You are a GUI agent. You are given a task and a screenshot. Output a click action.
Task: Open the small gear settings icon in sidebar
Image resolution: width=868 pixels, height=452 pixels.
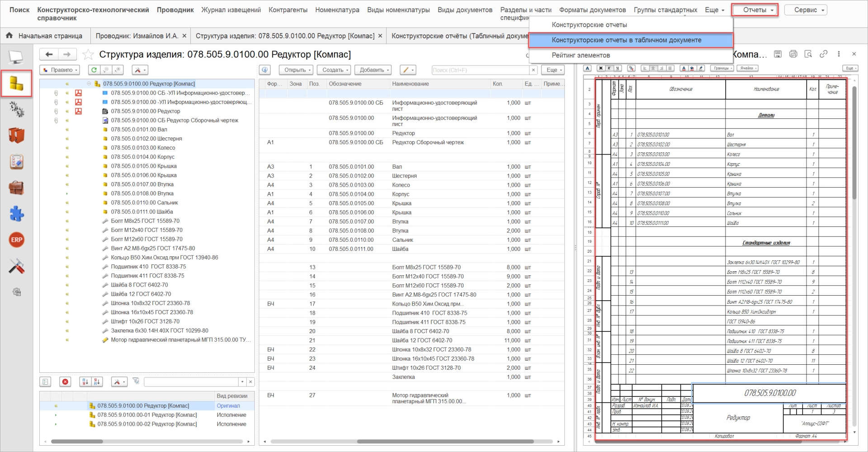pyautogui.click(x=17, y=292)
